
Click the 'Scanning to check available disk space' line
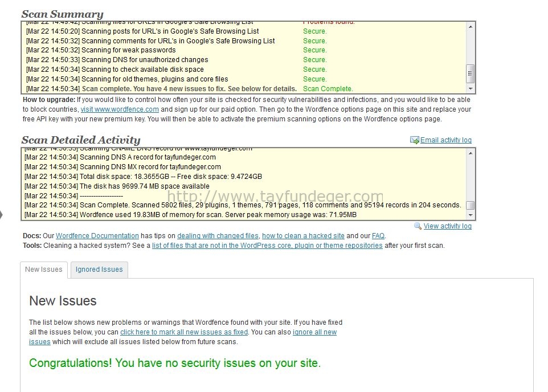pos(115,70)
